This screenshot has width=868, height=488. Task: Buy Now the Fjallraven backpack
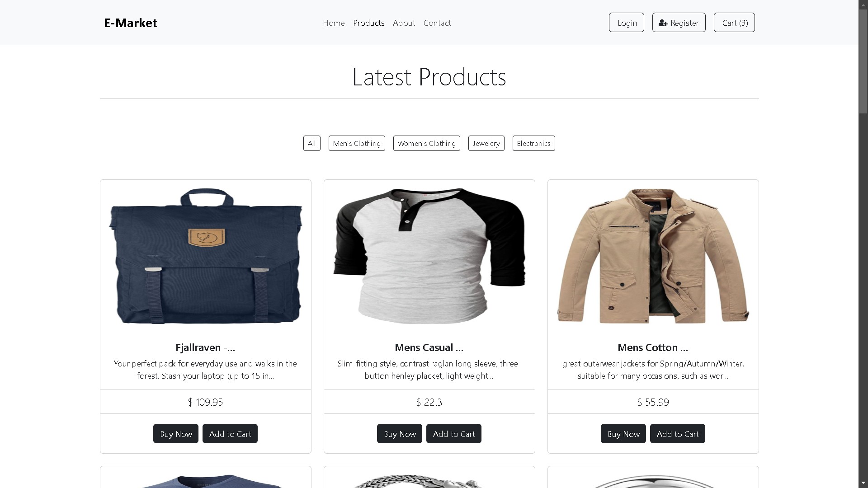point(175,434)
